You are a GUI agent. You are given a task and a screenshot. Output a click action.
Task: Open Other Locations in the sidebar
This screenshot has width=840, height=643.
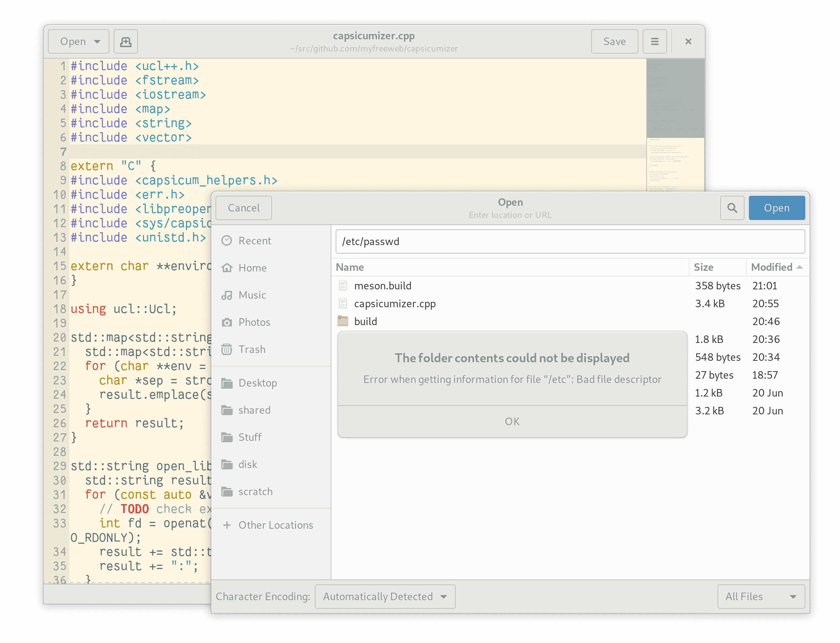pyautogui.click(x=271, y=525)
